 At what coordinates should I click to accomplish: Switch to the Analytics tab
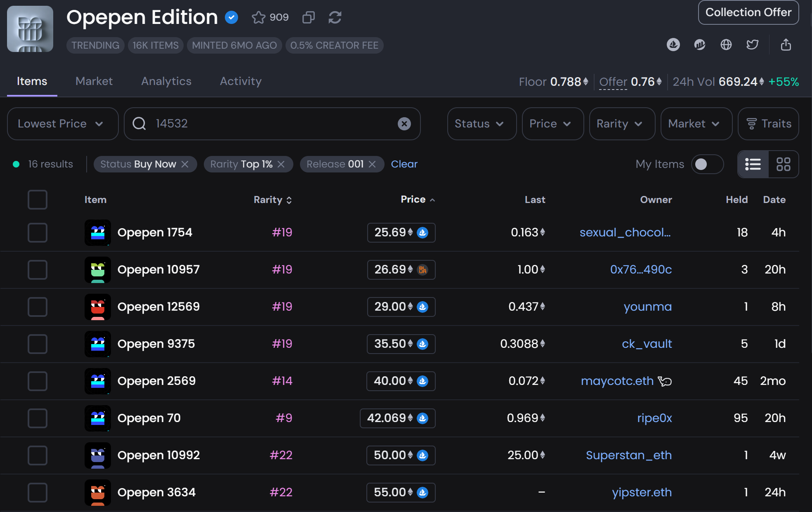point(166,81)
